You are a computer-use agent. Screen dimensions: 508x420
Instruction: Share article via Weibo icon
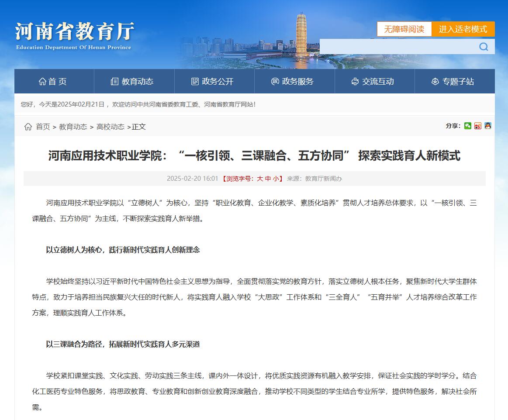[478, 126]
